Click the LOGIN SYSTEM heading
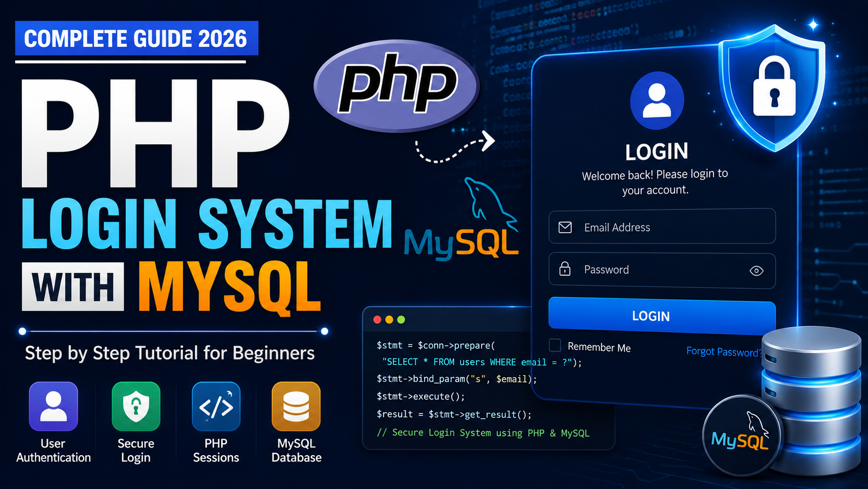The width and height of the screenshot is (868, 489). click(x=207, y=224)
